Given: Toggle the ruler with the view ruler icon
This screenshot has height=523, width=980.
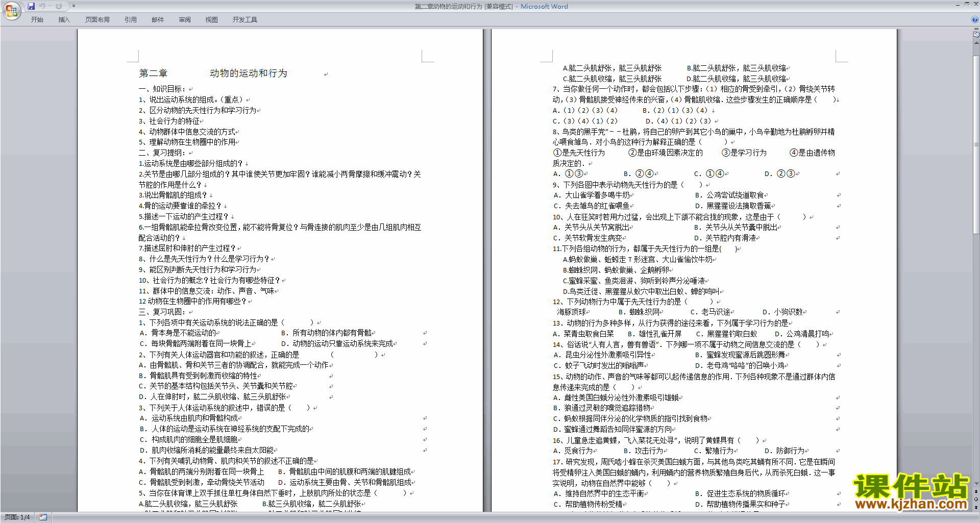Looking at the screenshot, I should [976, 34].
